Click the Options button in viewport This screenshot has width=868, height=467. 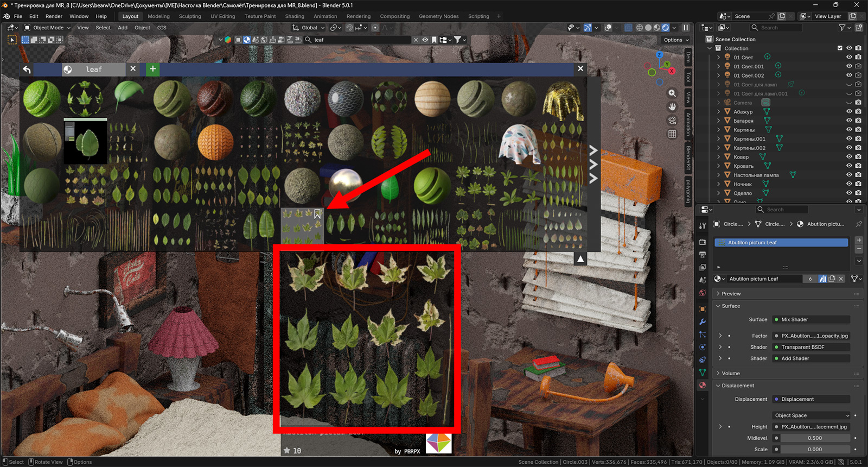click(x=675, y=40)
